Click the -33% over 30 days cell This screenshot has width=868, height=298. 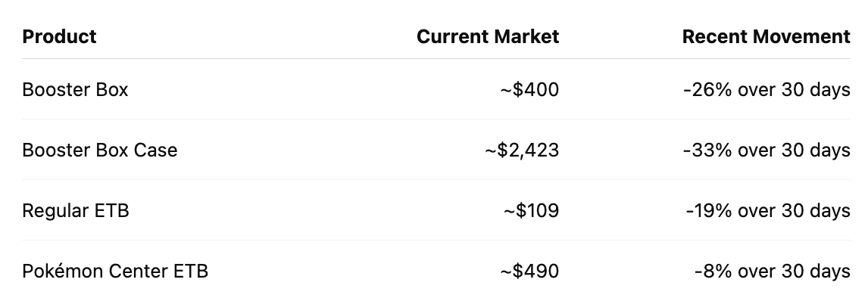pos(767,150)
